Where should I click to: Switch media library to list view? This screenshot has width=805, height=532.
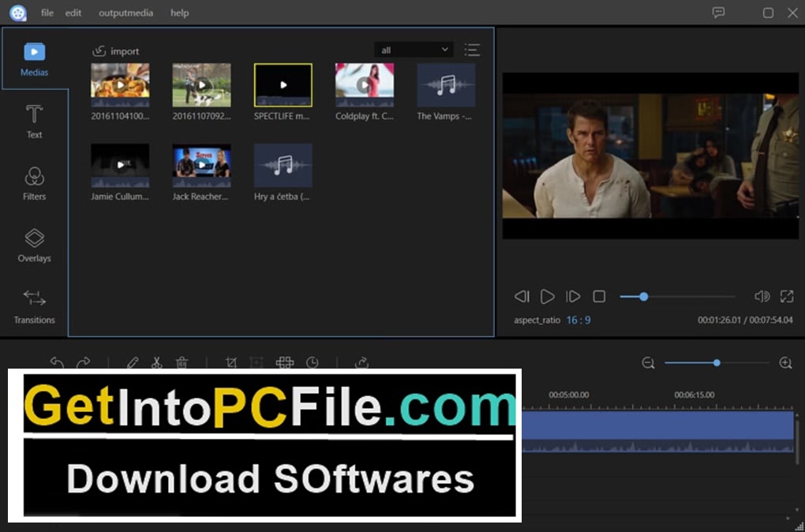pyautogui.click(x=472, y=50)
